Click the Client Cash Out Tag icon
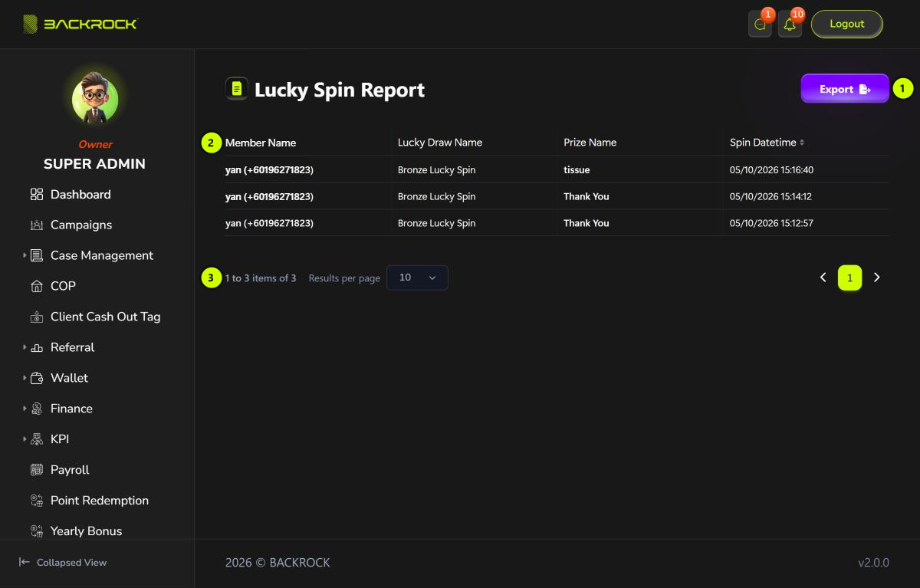920x588 pixels. click(37, 317)
